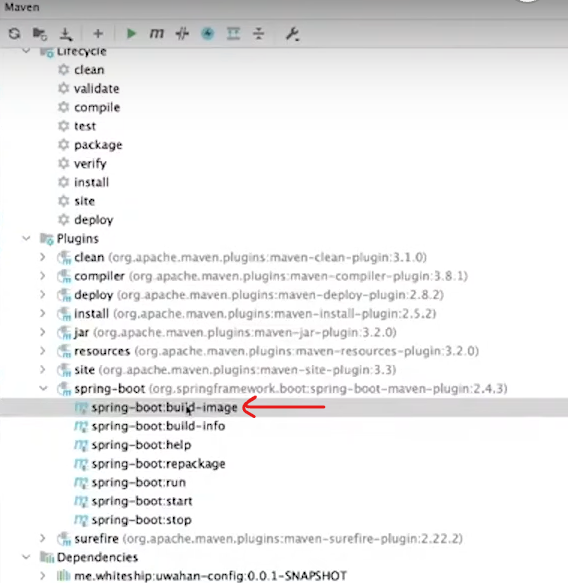Select the package lifecycle phase

98,145
